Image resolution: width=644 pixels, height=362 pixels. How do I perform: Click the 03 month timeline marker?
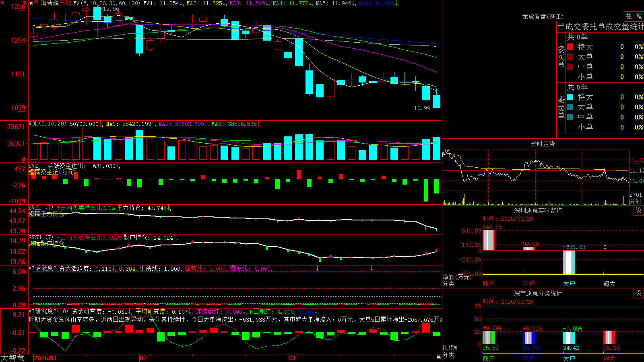(292, 358)
